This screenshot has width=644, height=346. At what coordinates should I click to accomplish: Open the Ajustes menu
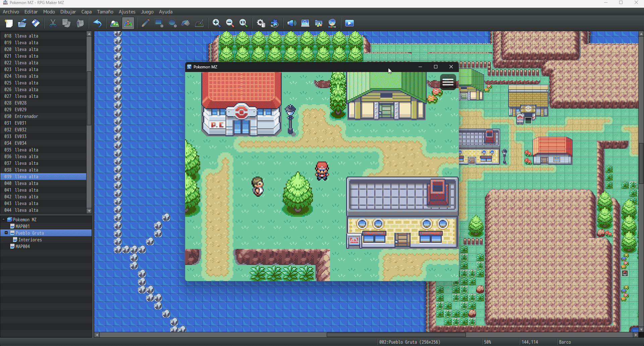(127, 12)
